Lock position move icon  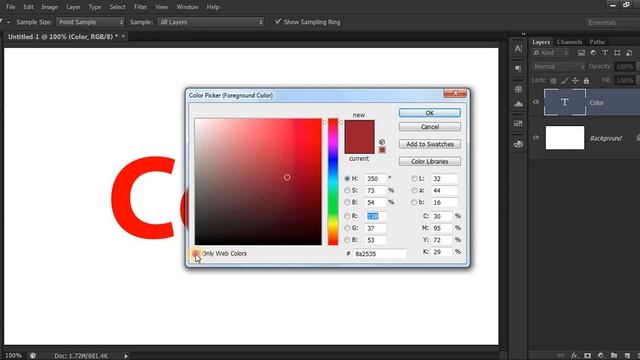[575, 81]
